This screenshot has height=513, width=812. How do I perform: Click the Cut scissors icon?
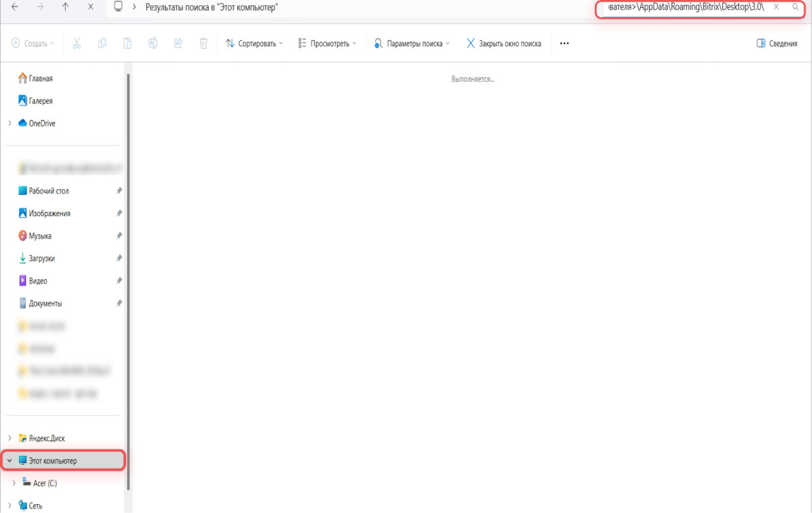[77, 43]
